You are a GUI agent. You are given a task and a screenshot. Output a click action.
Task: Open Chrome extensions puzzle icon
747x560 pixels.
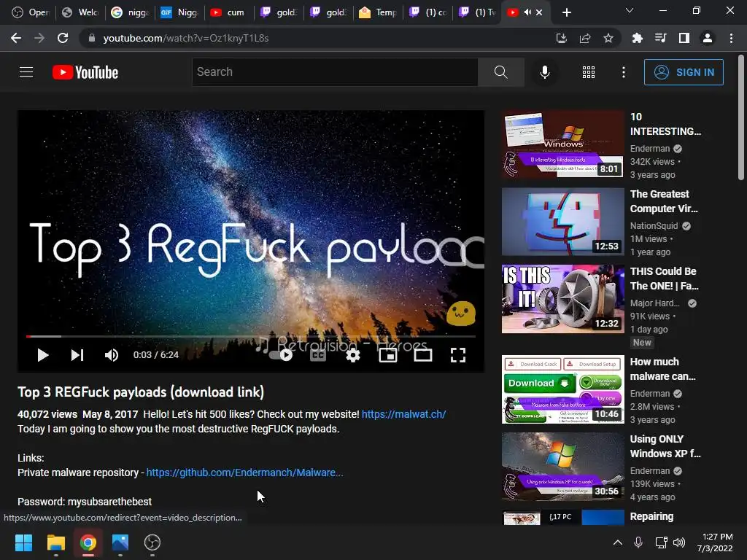coord(637,38)
